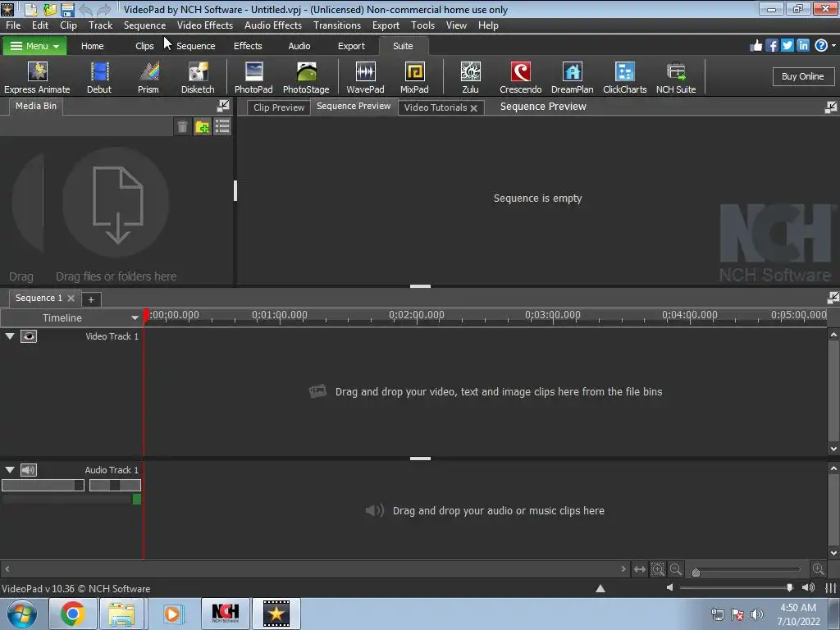The image size is (840, 630).
Task: Open the Video Effects menu
Action: 204,25
